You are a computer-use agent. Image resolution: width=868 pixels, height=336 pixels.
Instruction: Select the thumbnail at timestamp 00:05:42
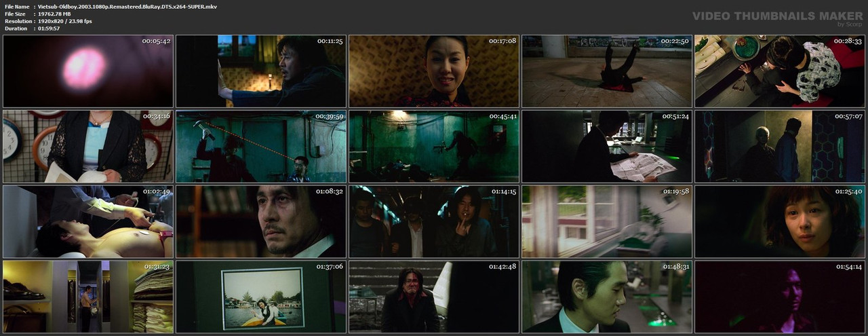click(88, 71)
